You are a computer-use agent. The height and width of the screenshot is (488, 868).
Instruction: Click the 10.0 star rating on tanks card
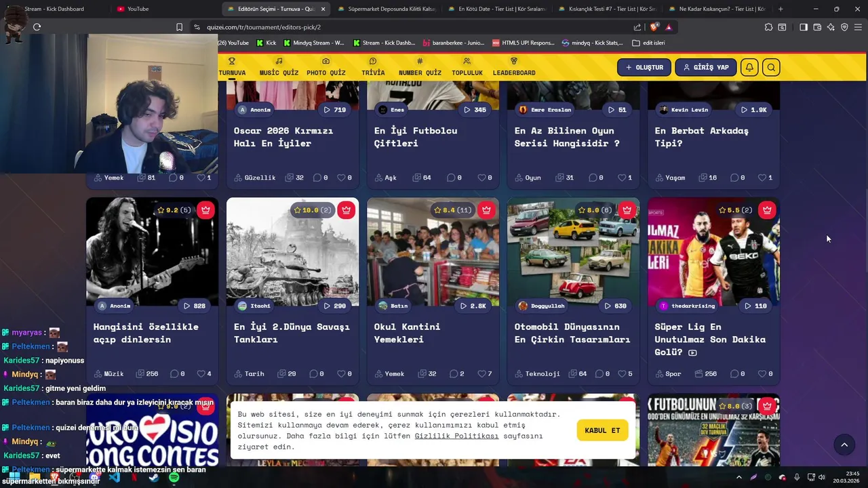click(314, 210)
